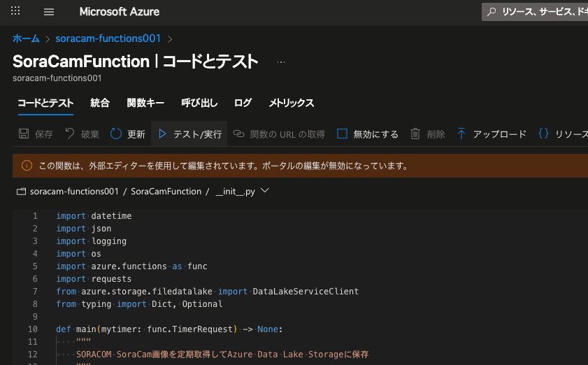Click 'def main' on line 10
This screenshot has height=365, width=588.
(x=76, y=329)
